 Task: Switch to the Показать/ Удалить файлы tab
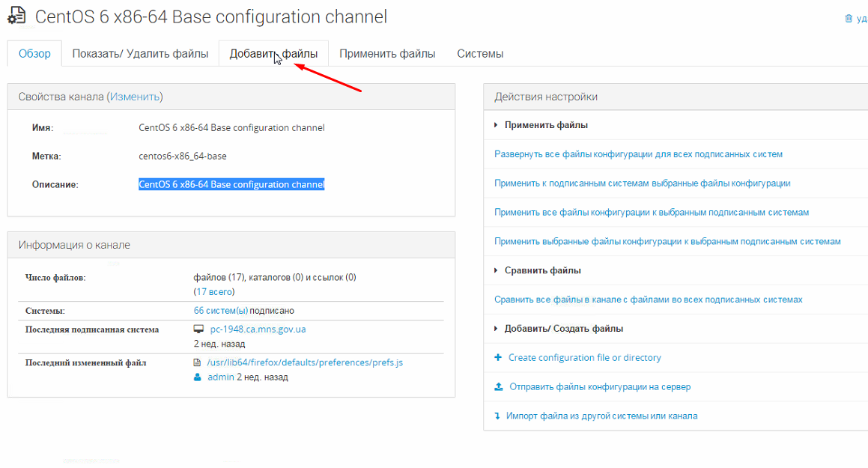[x=140, y=54]
